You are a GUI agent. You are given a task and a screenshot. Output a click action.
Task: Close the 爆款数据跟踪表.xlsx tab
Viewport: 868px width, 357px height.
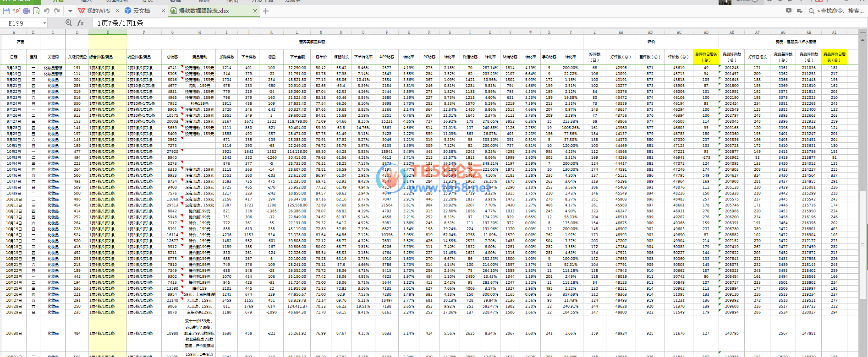tap(255, 11)
